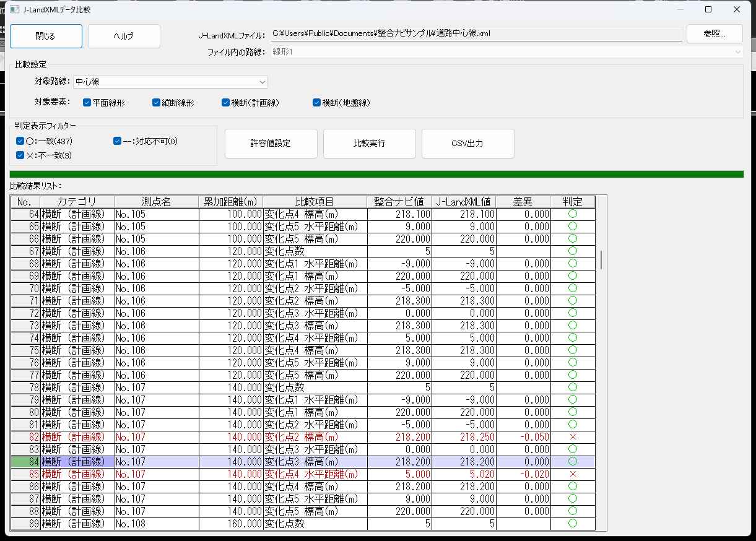This screenshot has width=756, height=541.
Task: Click the ○ judgment mark in row 89
Action: coord(573,524)
